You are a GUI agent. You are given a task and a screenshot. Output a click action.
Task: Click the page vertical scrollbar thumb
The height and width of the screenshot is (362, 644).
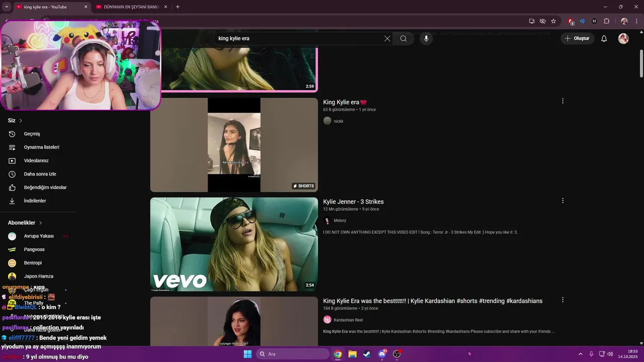pyautogui.click(x=641, y=63)
